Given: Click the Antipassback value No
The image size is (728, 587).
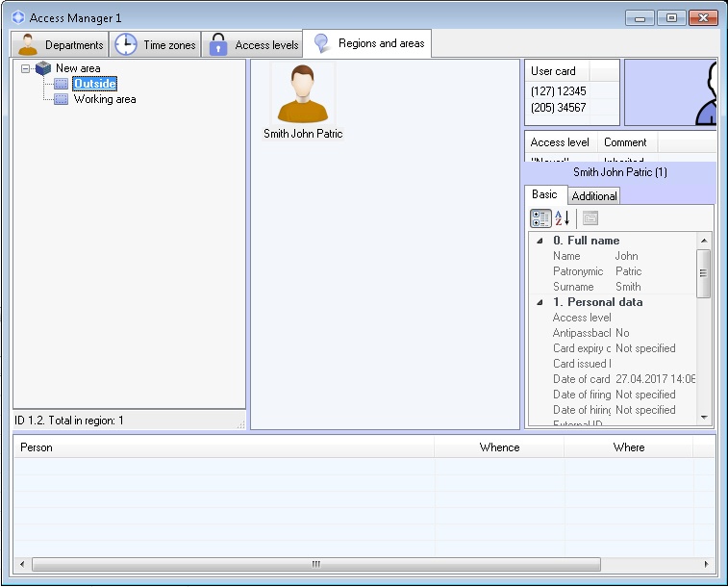Looking at the screenshot, I should (622, 333).
